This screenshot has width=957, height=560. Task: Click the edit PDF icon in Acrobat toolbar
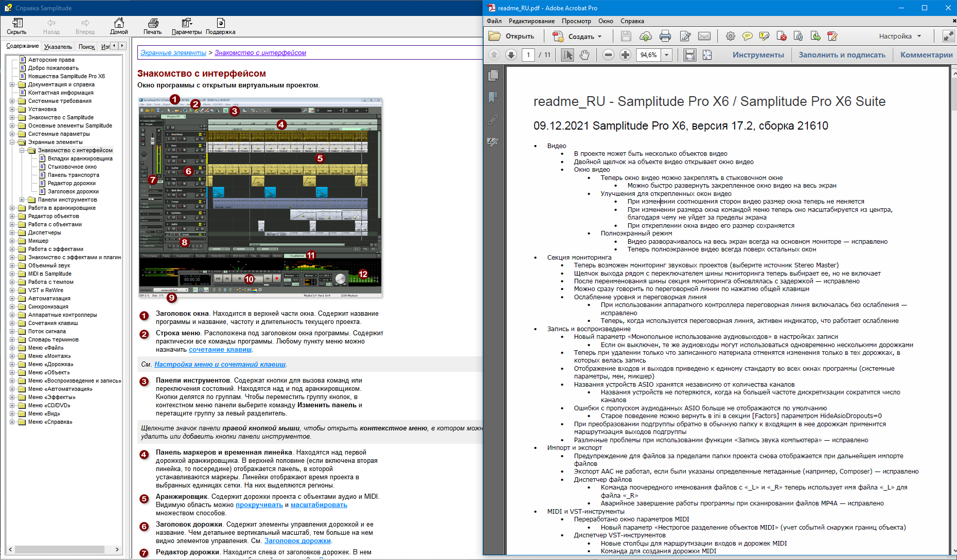(x=832, y=36)
